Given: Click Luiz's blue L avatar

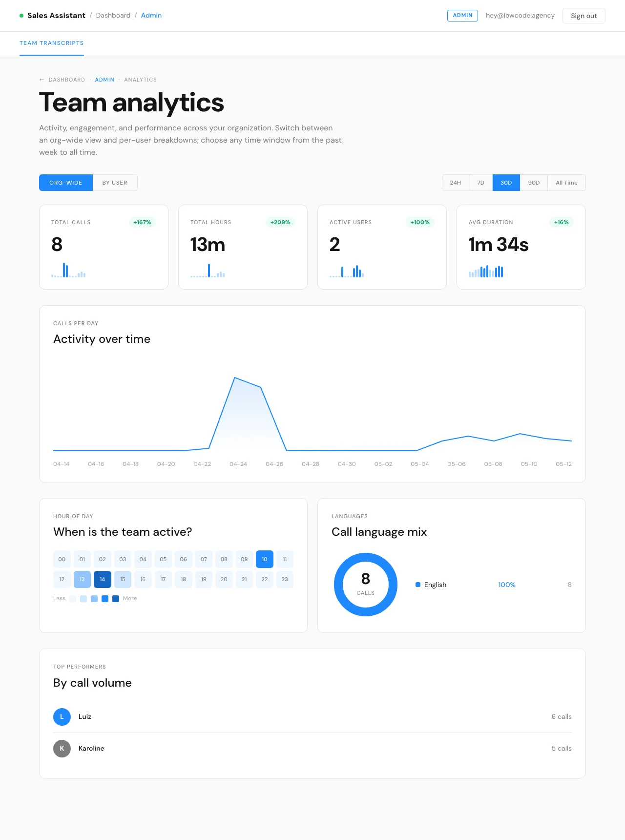Looking at the screenshot, I should pos(62,716).
